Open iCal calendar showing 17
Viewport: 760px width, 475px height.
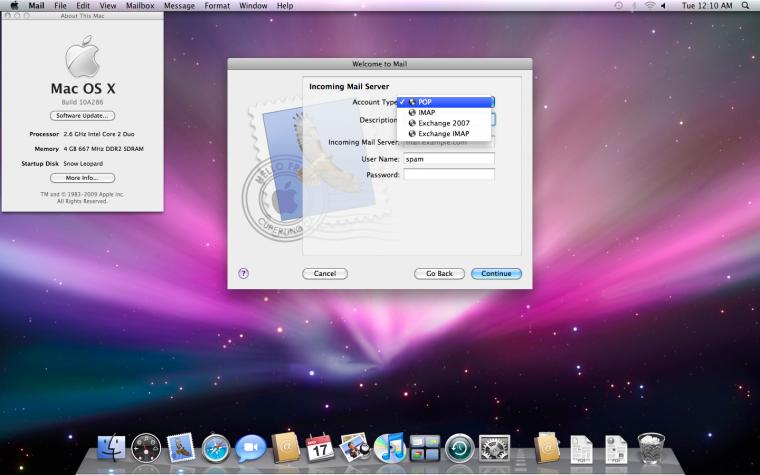[x=320, y=448]
